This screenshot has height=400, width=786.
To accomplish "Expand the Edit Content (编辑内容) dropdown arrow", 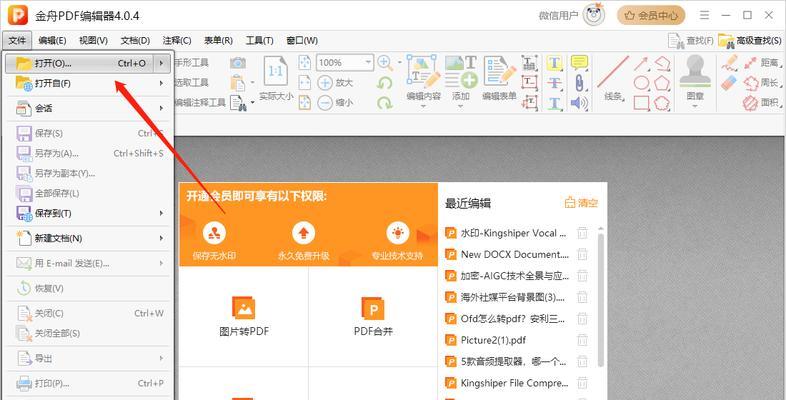I will [x=423, y=106].
